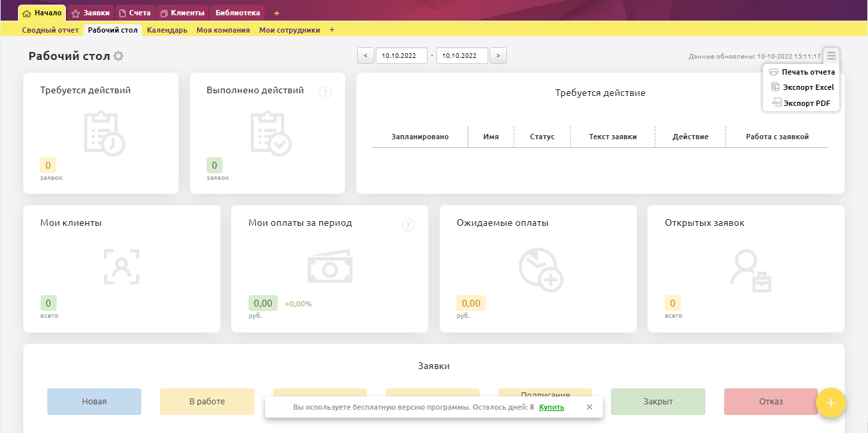The image size is (868, 433).
Task: Go to previous date period
Action: pyautogui.click(x=365, y=56)
